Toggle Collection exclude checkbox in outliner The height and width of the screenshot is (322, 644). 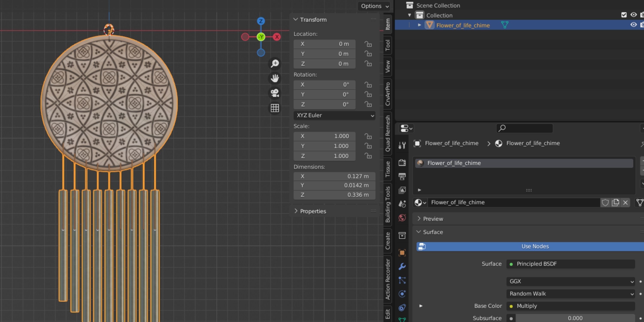624,15
